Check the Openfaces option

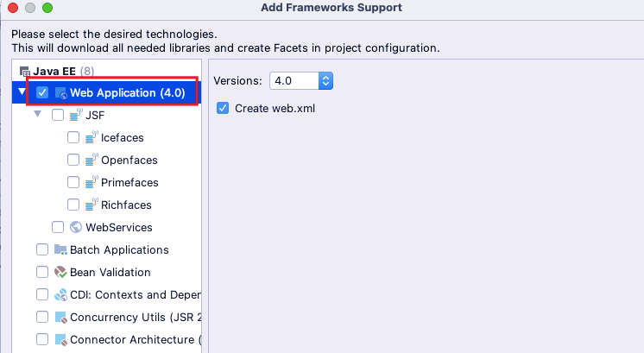[x=73, y=160]
